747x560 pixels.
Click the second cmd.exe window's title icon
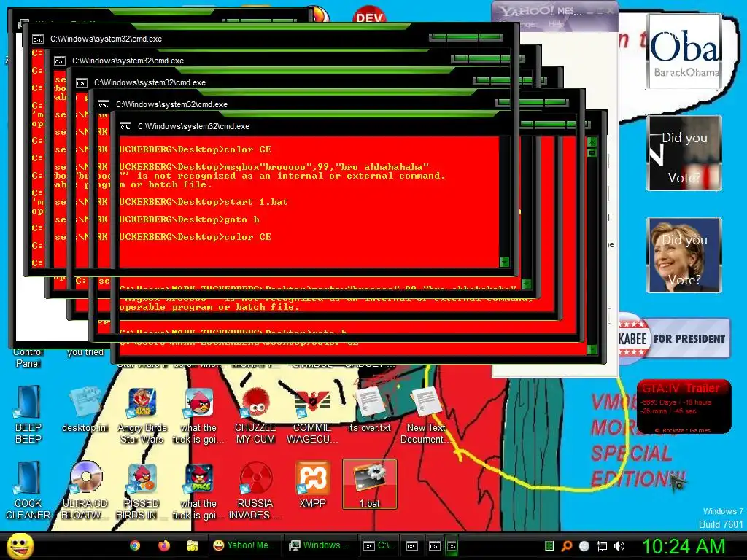[60, 61]
